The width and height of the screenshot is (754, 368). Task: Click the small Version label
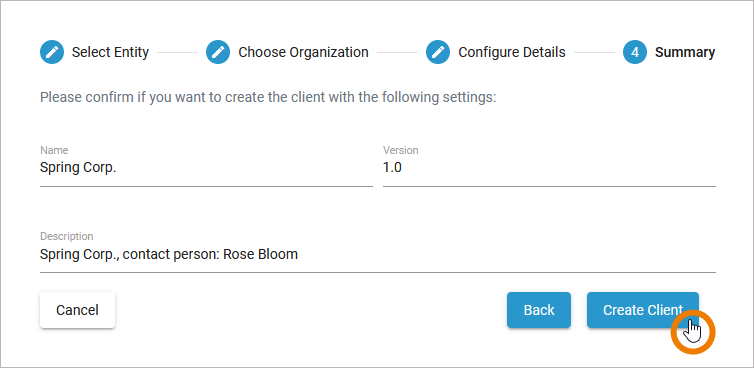click(x=401, y=150)
